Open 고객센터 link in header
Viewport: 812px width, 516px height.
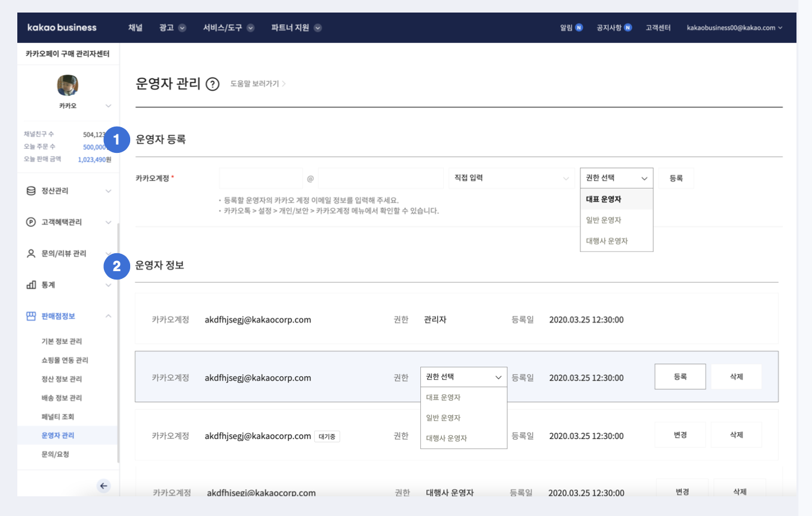tap(658, 27)
